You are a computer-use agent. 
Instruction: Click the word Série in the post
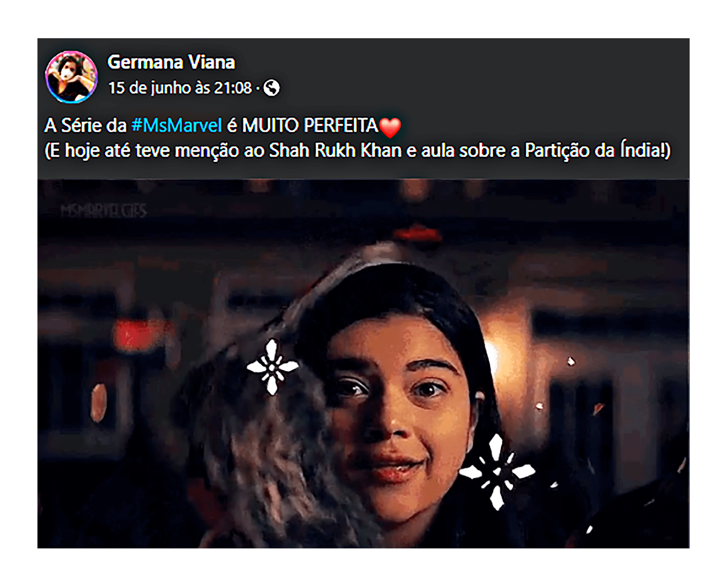(x=81, y=125)
